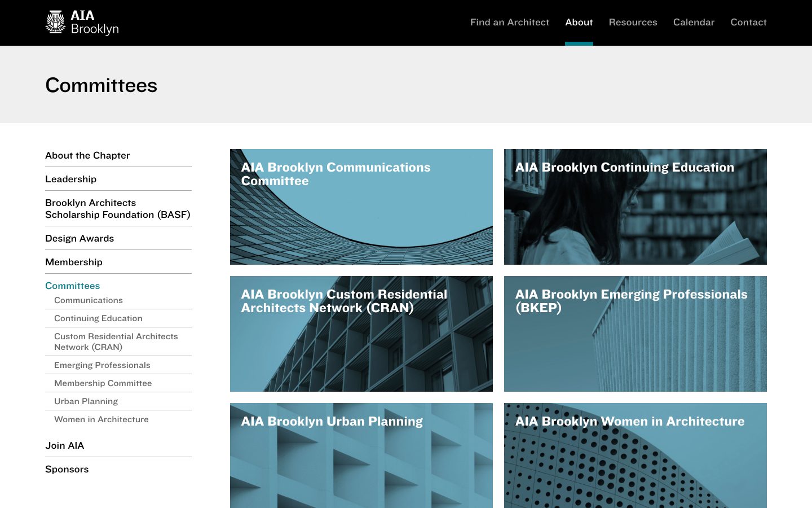The image size is (812, 508).
Task: Select Membership in the sidebar
Action: pyautogui.click(x=74, y=262)
